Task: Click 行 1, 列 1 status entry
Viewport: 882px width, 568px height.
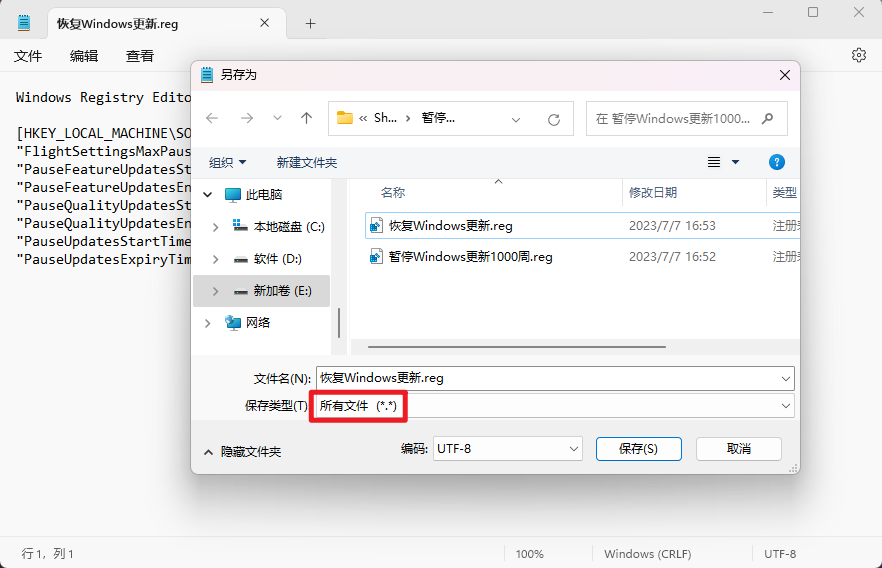Action: [48, 554]
